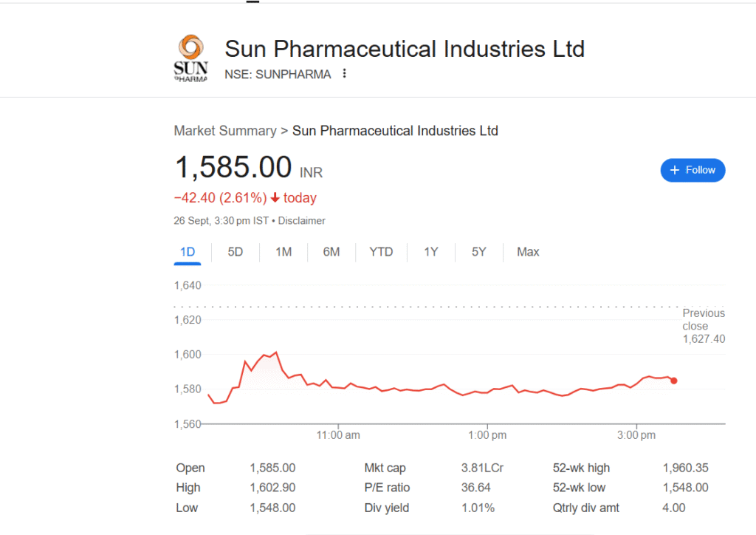756x535 pixels.
Task: Click the company title heading text
Action: click(405, 50)
